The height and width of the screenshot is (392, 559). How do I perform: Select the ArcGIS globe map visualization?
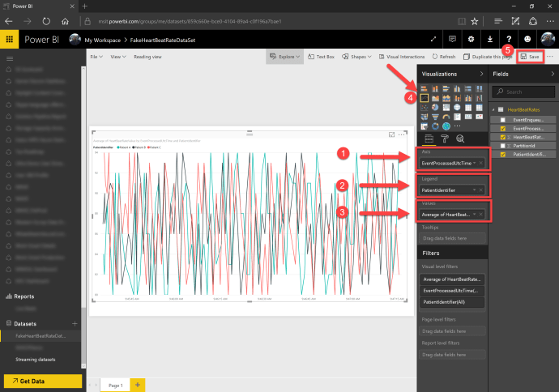click(446, 126)
